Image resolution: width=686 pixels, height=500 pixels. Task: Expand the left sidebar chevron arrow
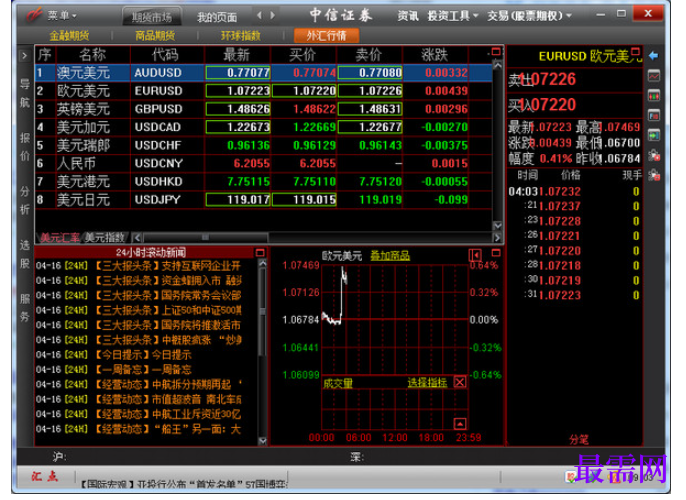tap(24, 56)
